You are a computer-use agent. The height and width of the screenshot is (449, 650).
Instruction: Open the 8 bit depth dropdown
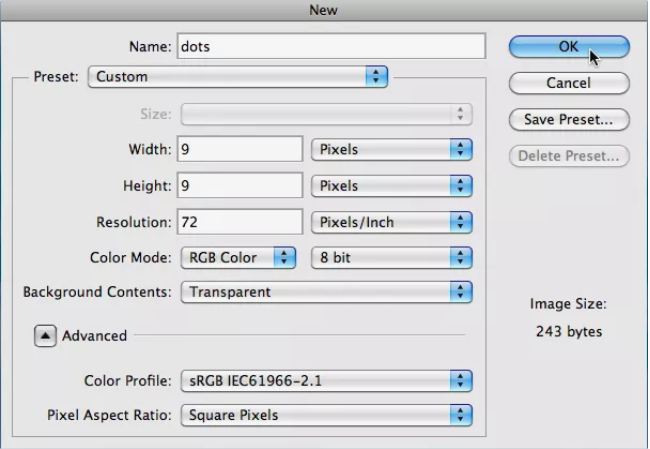tap(392, 257)
